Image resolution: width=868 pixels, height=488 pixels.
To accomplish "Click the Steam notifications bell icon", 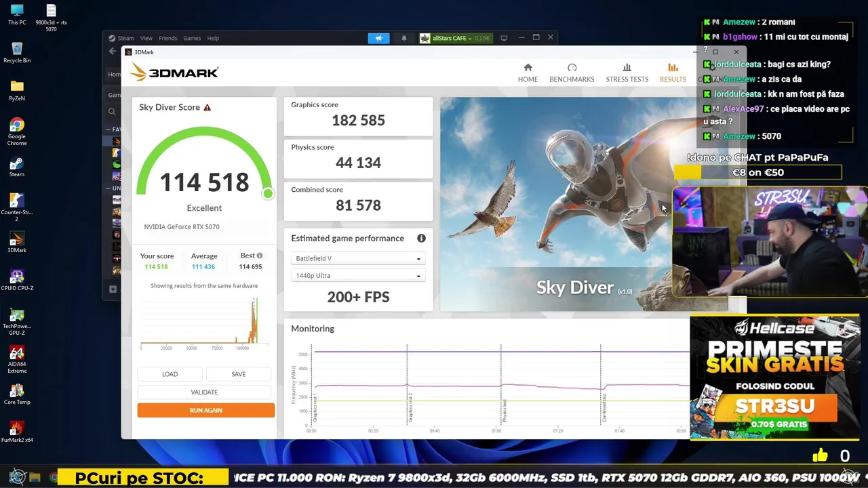I will tap(404, 38).
